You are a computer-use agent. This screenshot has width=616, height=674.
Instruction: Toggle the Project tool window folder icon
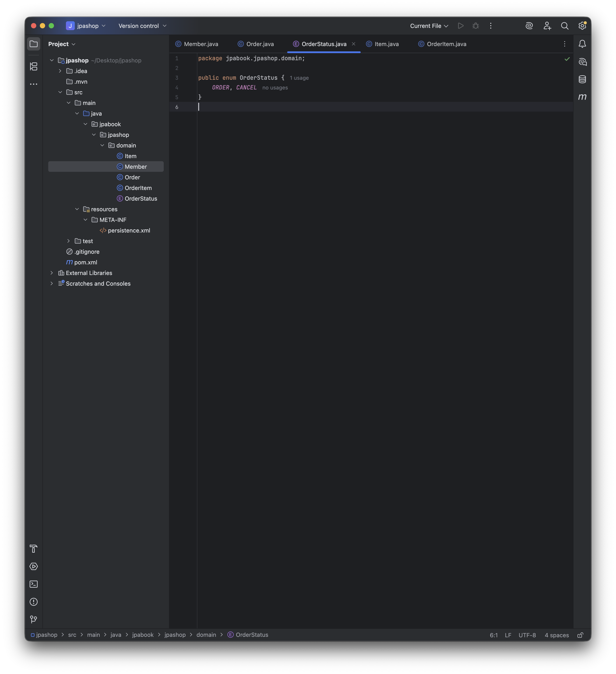tap(34, 44)
